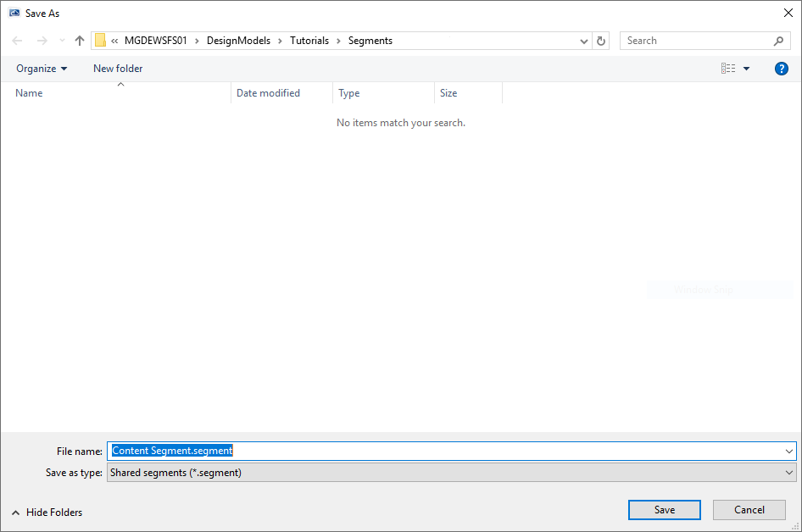802x532 pixels.
Task: Create a New folder
Action: tap(118, 69)
